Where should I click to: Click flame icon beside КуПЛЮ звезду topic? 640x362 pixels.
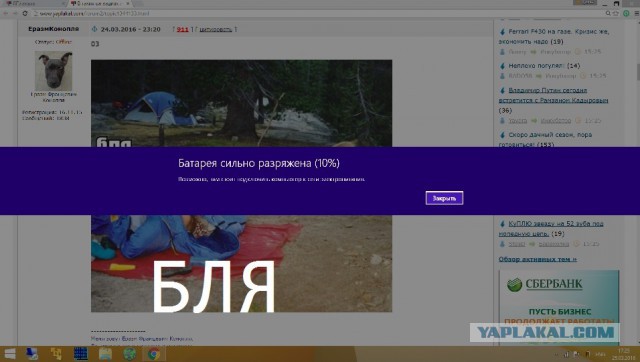pyautogui.click(x=502, y=224)
